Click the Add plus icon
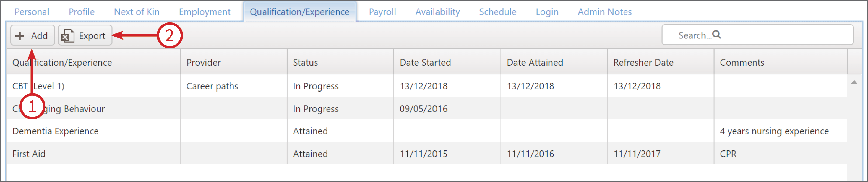 click(20, 36)
